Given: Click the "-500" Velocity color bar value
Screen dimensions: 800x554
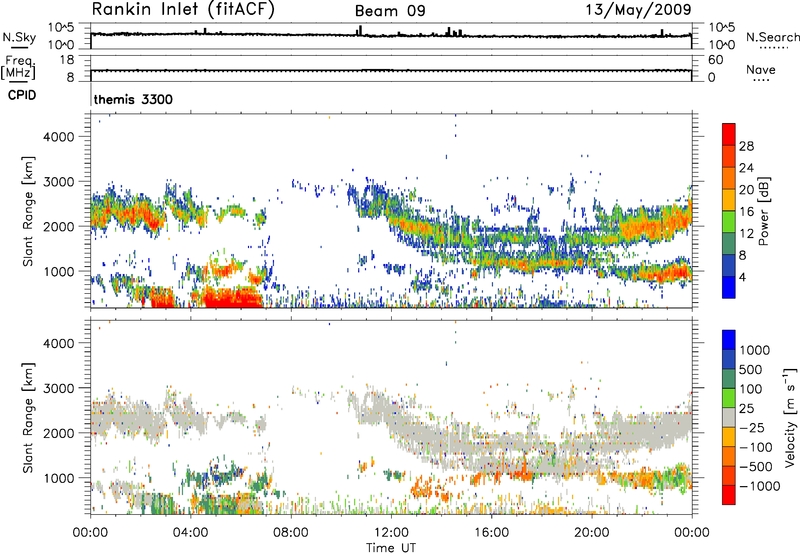Looking at the screenshot, I should [x=756, y=466].
